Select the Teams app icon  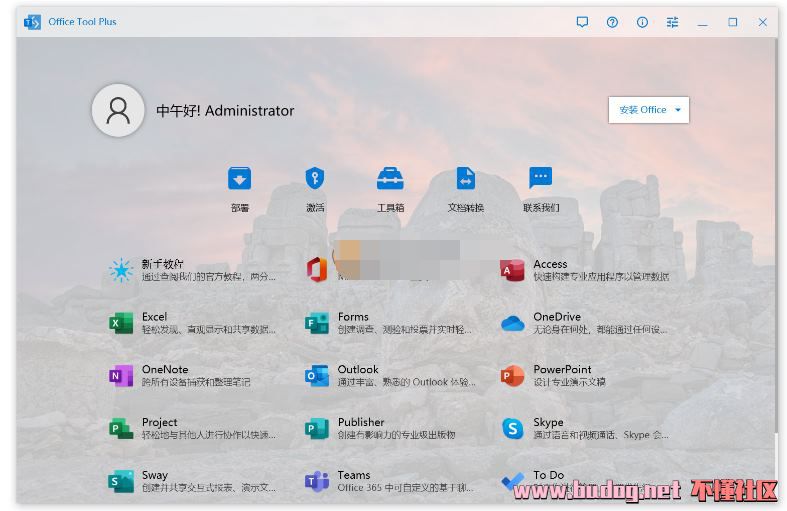317,481
